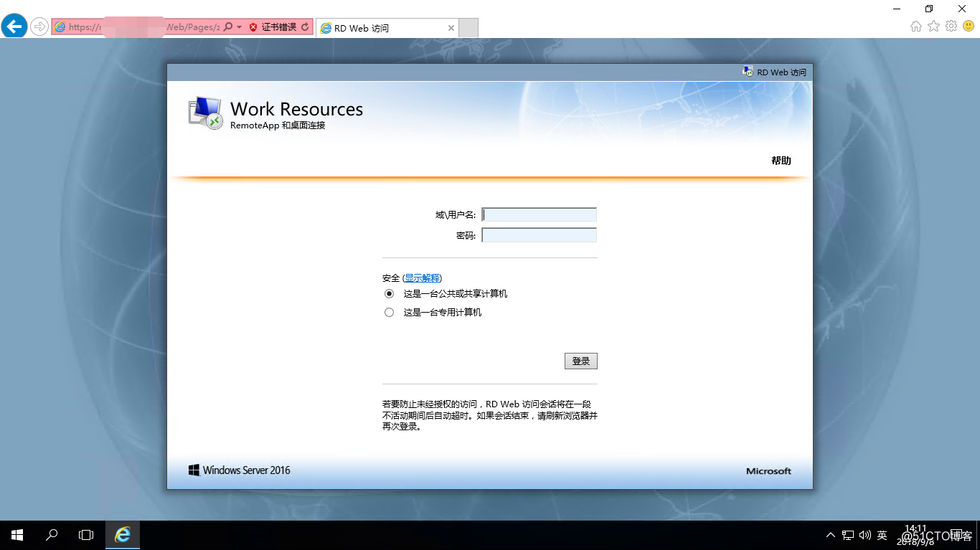The image size is (980, 550).
Task: Click the RD Web 访问 header label
Action: pyautogui.click(x=781, y=72)
